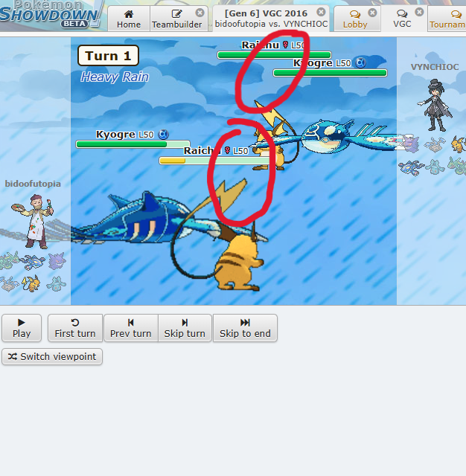Click the female symbol on opponent's Raichu
Viewport: 466px width, 476px height.
coord(285,45)
